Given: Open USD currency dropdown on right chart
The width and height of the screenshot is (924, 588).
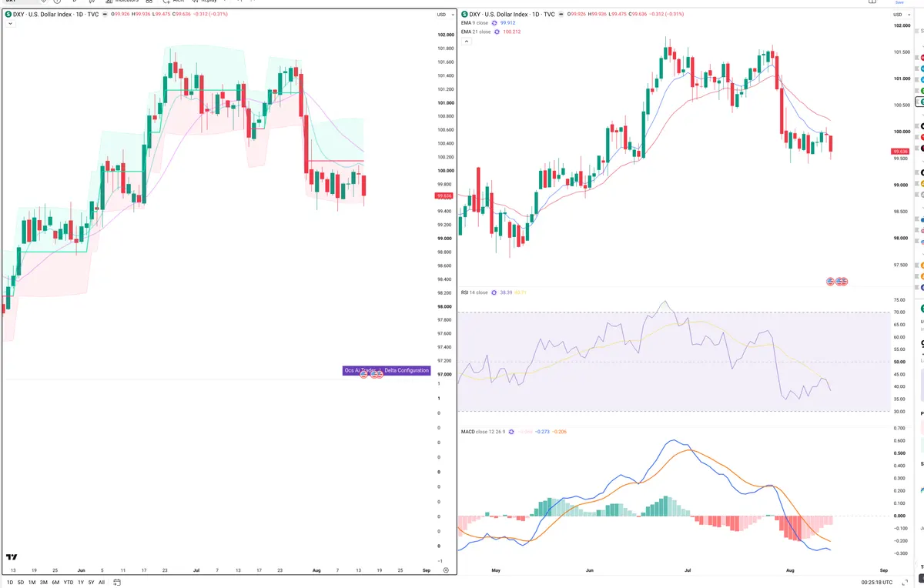Looking at the screenshot, I should [901, 15].
